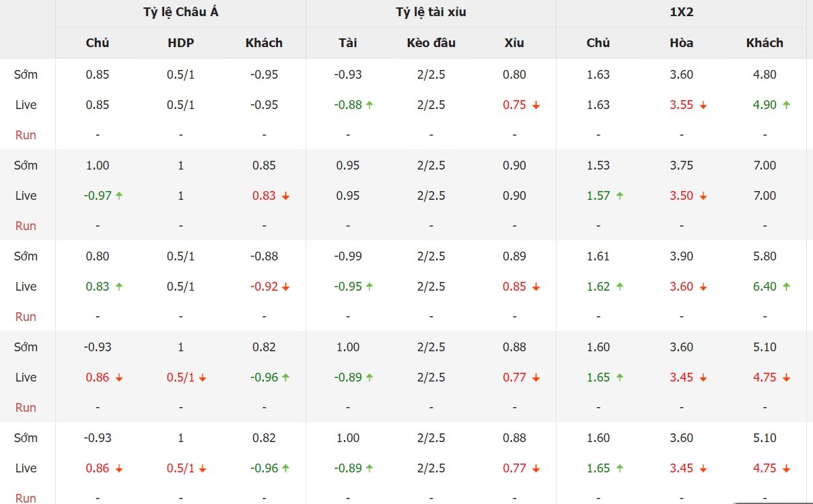Select the Tỷ lệ tài xỉu header
813x504 pixels.
click(431, 12)
